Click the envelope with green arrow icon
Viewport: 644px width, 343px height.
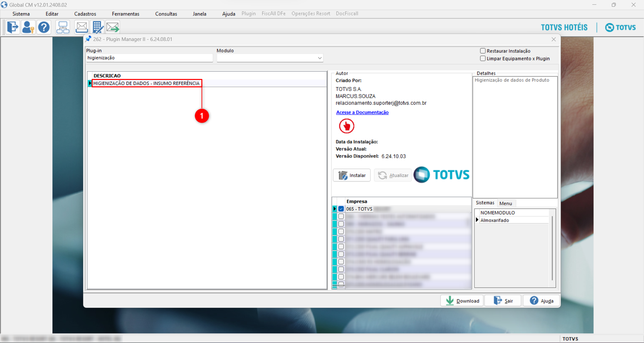click(x=113, y=27)
